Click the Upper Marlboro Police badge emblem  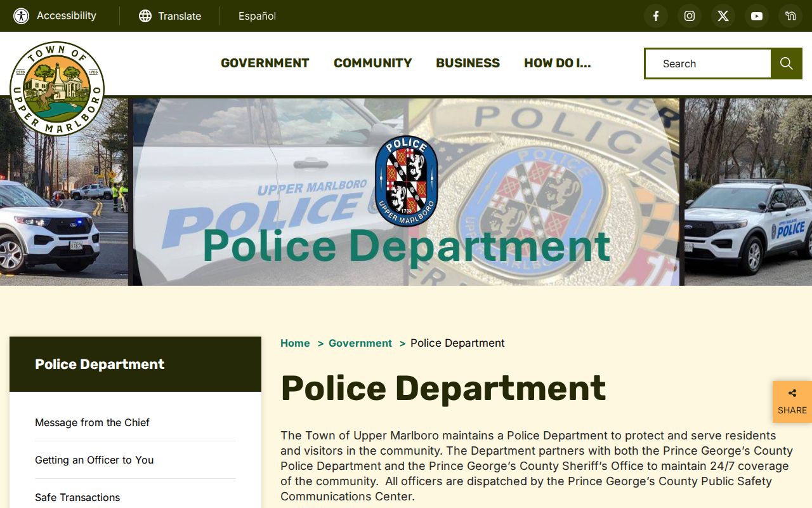(406, 180)
